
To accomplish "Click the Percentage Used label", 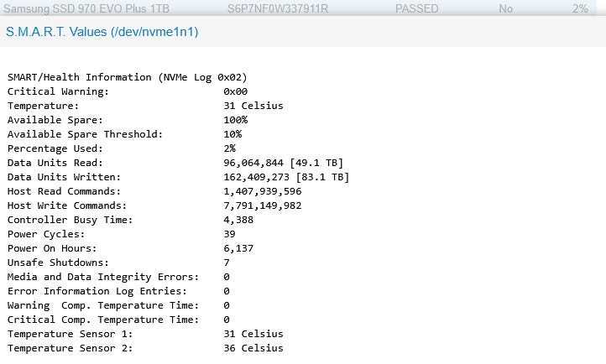I will 55,148.
